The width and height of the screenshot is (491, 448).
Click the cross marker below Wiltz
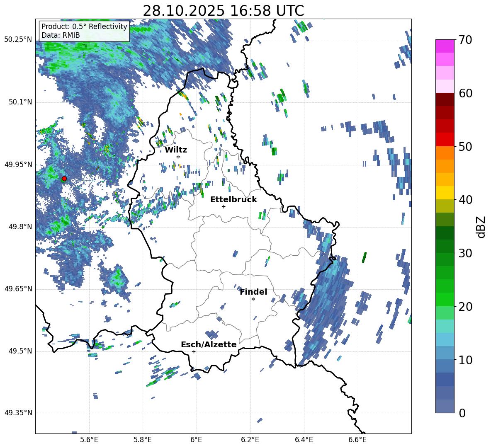178,157
